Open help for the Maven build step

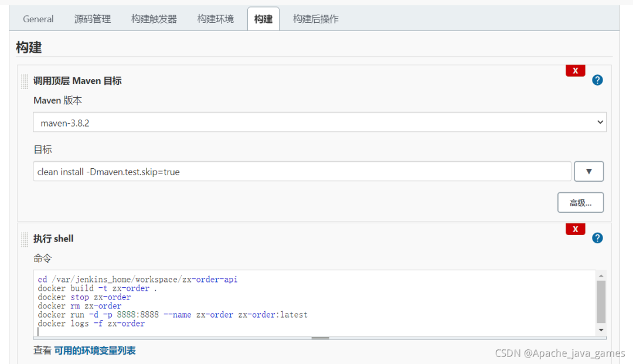click(597, 80)
